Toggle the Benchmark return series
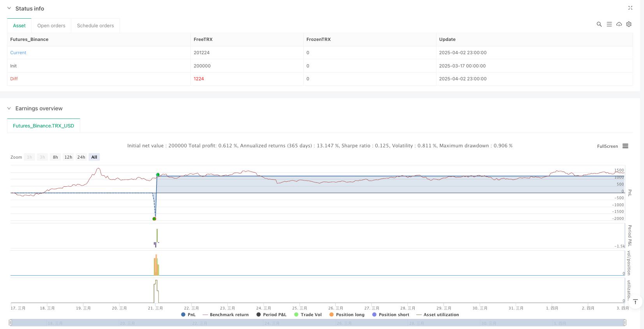The width and height of the screenshot is (644, 329). pos(225,315)
